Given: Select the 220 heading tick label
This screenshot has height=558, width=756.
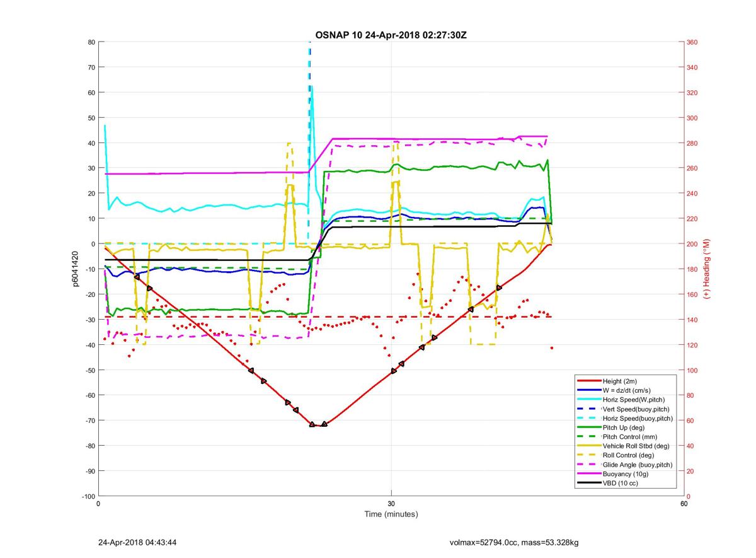Looking at the screenshot, I should (692, 219).
